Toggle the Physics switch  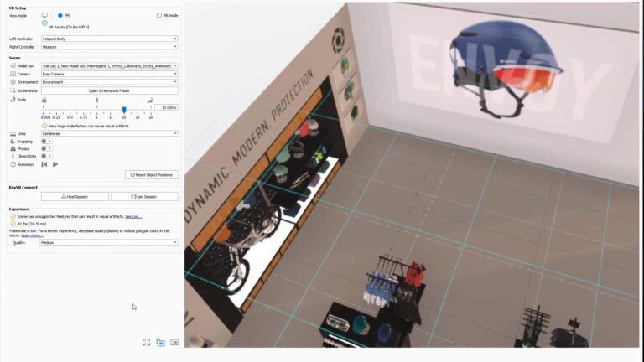[x=46, y=148]
